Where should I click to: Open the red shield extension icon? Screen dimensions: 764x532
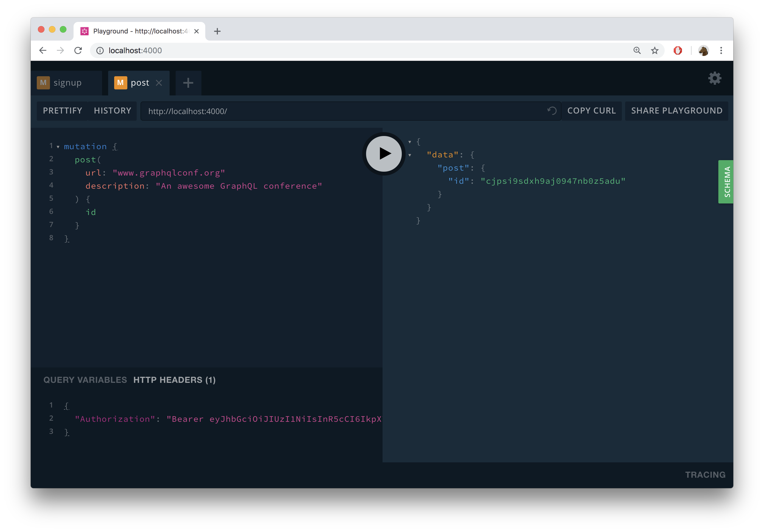pos(678,50)
